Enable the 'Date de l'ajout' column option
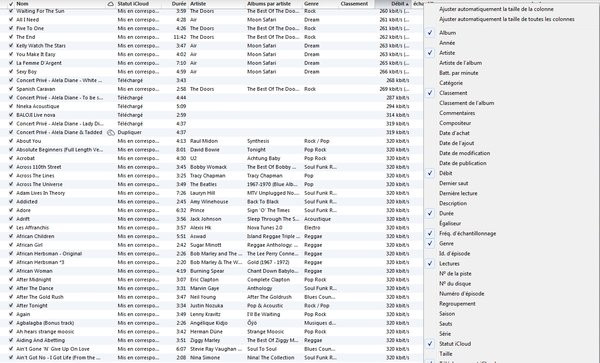This screenshot has width=600, height=363. [457, 143]
